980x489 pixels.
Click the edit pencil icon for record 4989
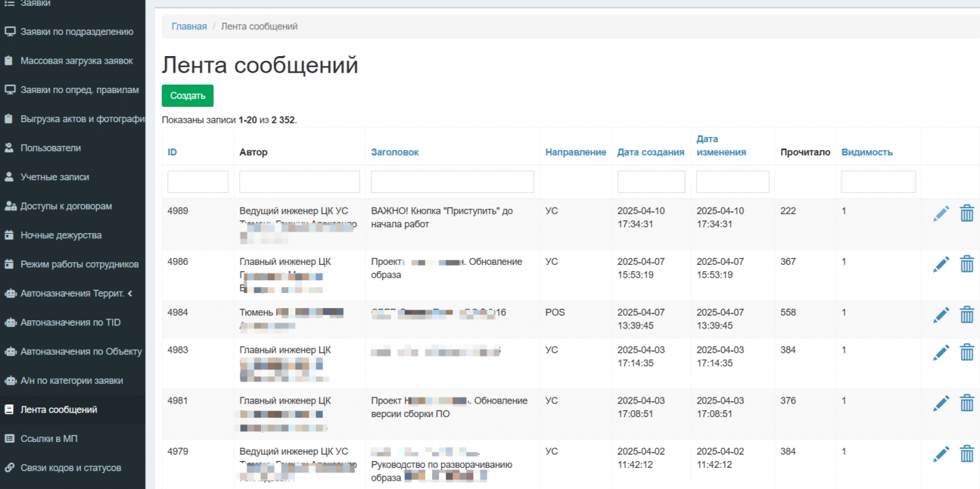[941, 213]
